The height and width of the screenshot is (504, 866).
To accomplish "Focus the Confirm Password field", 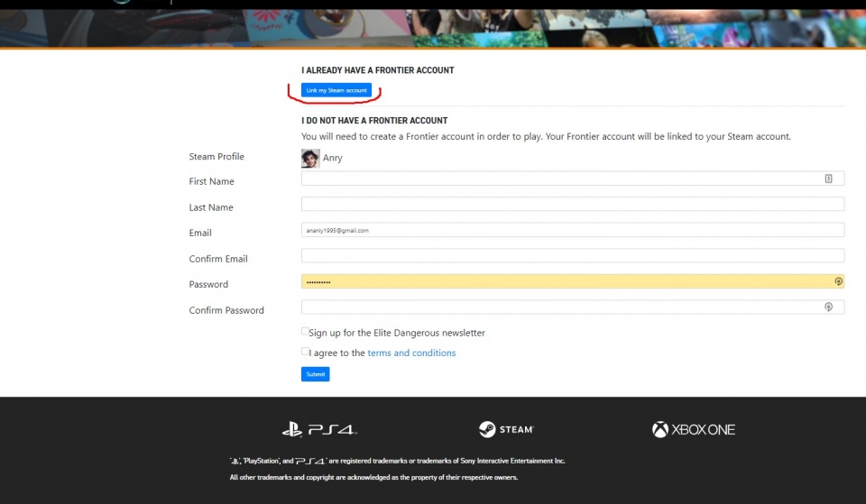I will point(573,307).
